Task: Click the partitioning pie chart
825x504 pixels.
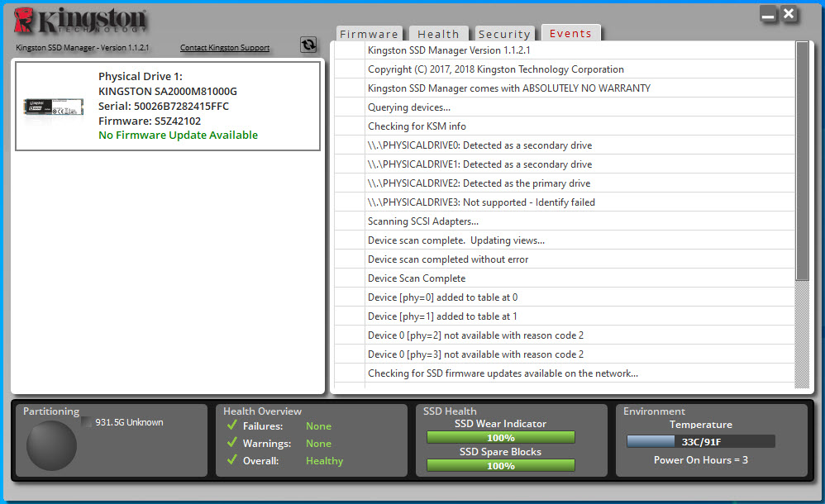Action: pos(51,445)
